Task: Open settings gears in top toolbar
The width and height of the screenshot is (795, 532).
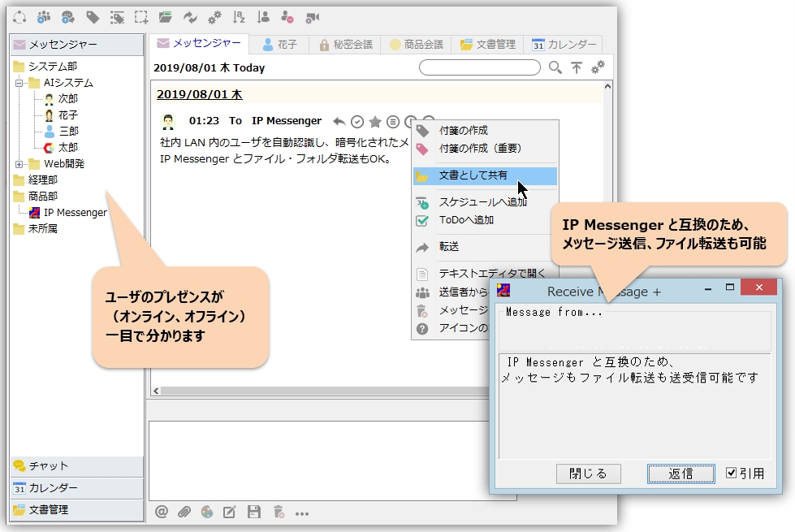Action: pos(214,18)
